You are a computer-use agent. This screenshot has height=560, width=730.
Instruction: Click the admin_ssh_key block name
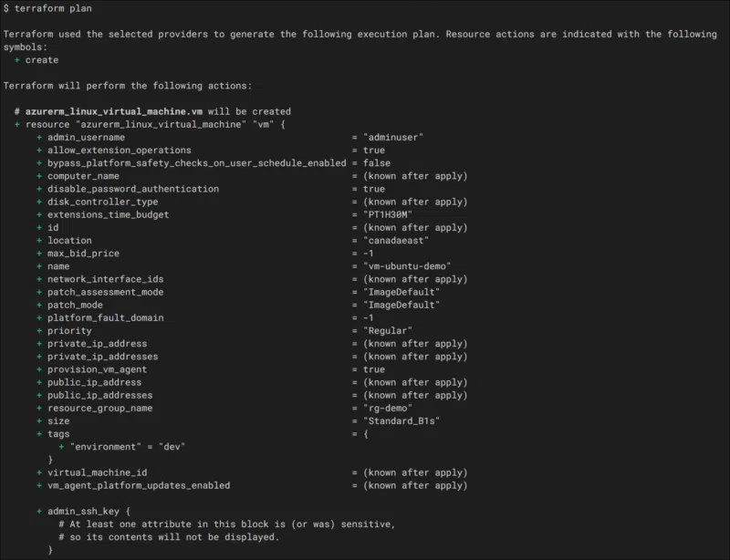click(86, 512)
